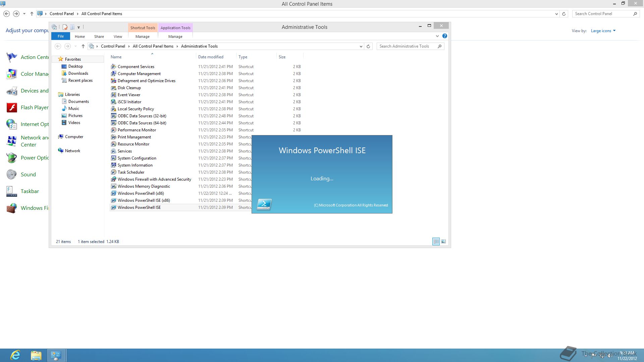Image resolution: width=644 pixels, height=362 pixels.
Task: Open the Application Tools Manage tab
Action: pos(175,37)
